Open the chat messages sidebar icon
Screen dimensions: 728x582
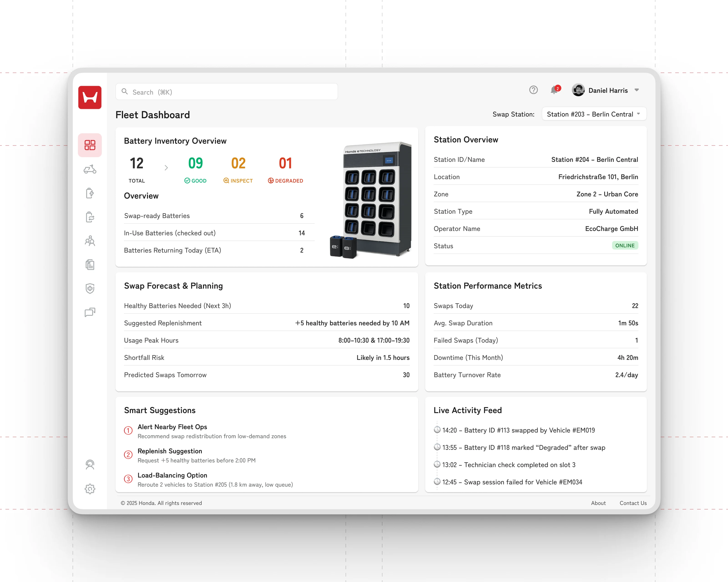[90, 312]
